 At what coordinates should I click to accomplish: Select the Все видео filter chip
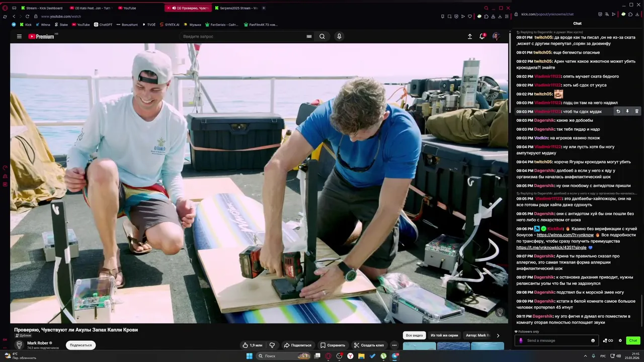click(x=415, y=335)
